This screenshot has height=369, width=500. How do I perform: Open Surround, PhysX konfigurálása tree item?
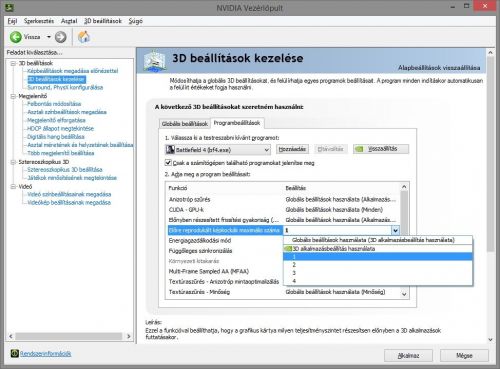pyautogui.click(x=65, y=87)
